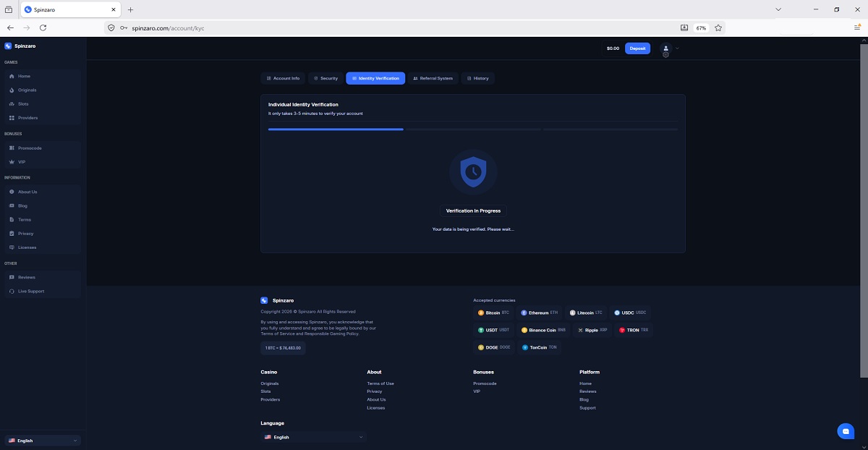Expand the footer Language selector
This screenshot has height=450, width=868.
pos(313,437)
